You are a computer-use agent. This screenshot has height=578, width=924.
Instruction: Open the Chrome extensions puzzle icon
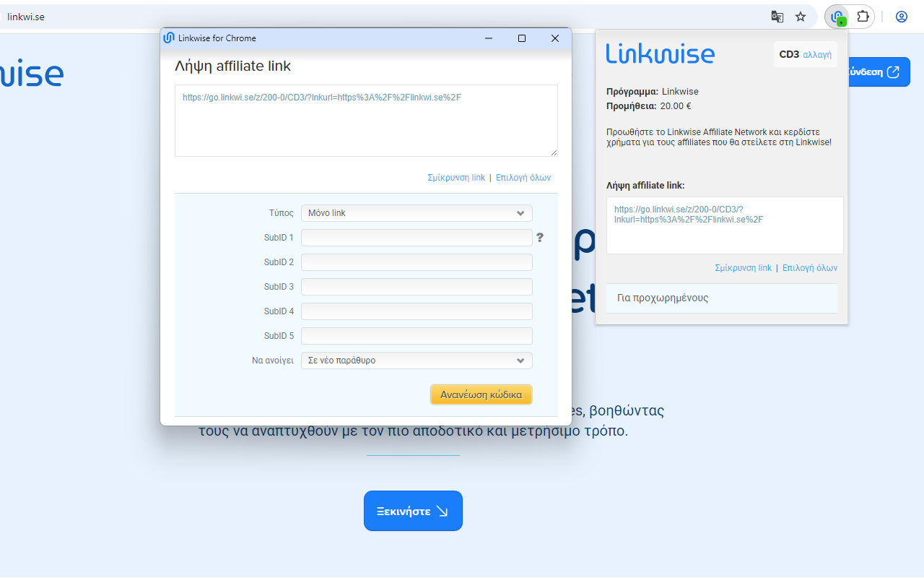click(863, 17)
